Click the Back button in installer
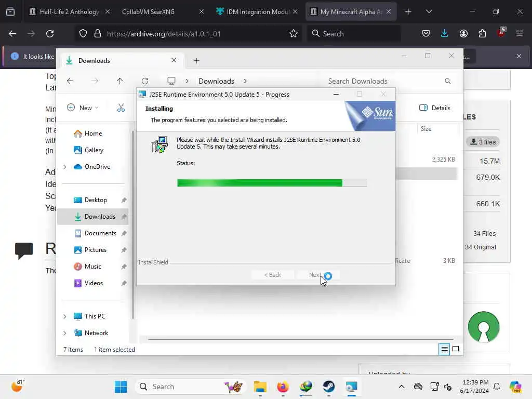 [x=272, y=275]
